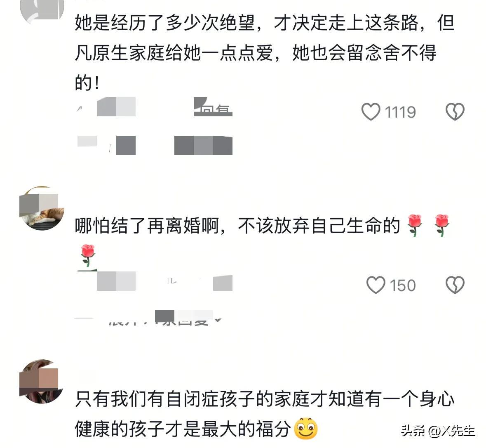Image resolution: width=486 pixels, height=448 pixels.
Task: Like the rose comment with 150 likes
Action: click(x=376, y=285)
